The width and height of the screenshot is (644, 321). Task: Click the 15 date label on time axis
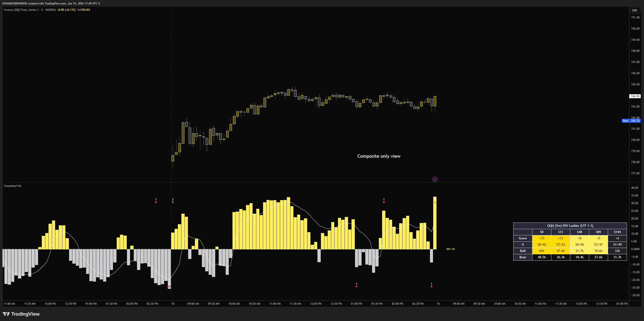tap(173, 304)
